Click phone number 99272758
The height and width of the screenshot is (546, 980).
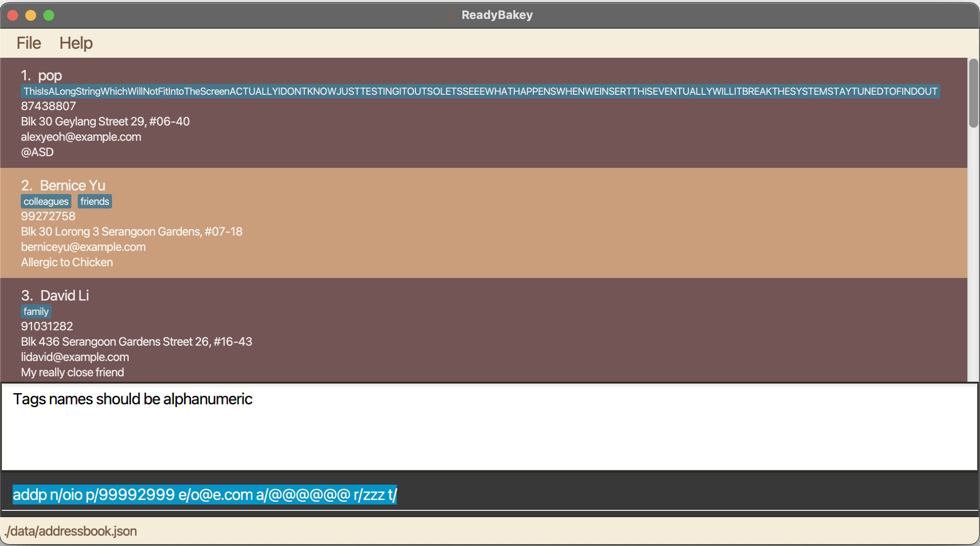tap(48, 216)
